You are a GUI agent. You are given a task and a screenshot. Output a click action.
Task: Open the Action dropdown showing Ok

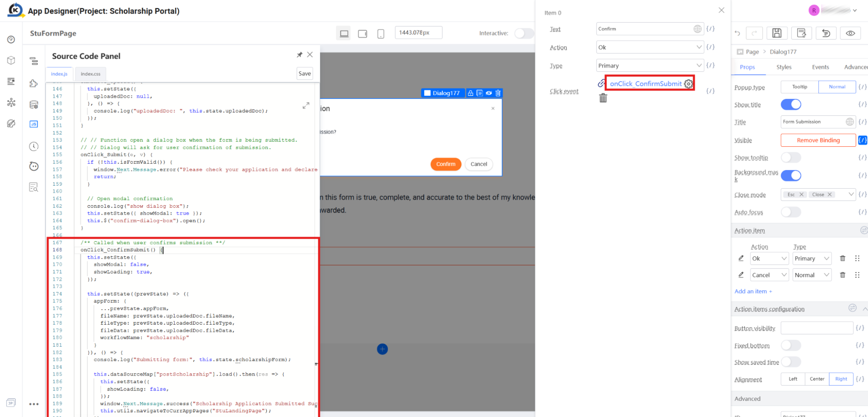click(x=650, y=47)
